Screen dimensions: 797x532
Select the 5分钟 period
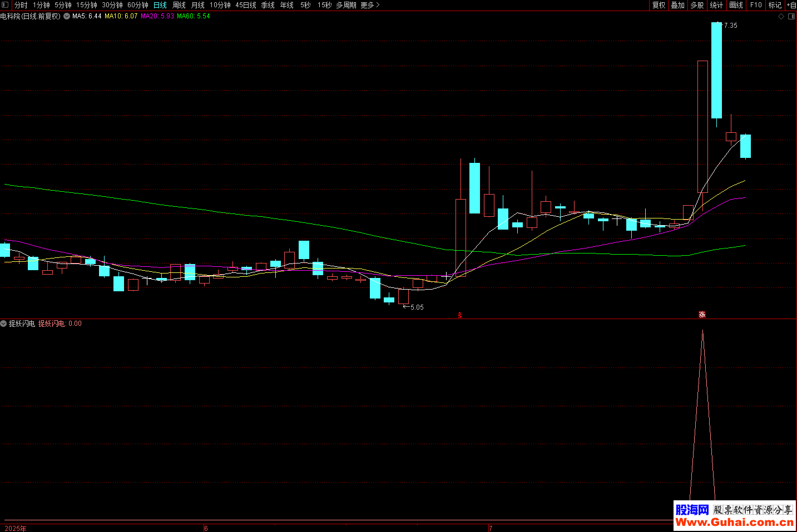[x=63, y=5]
